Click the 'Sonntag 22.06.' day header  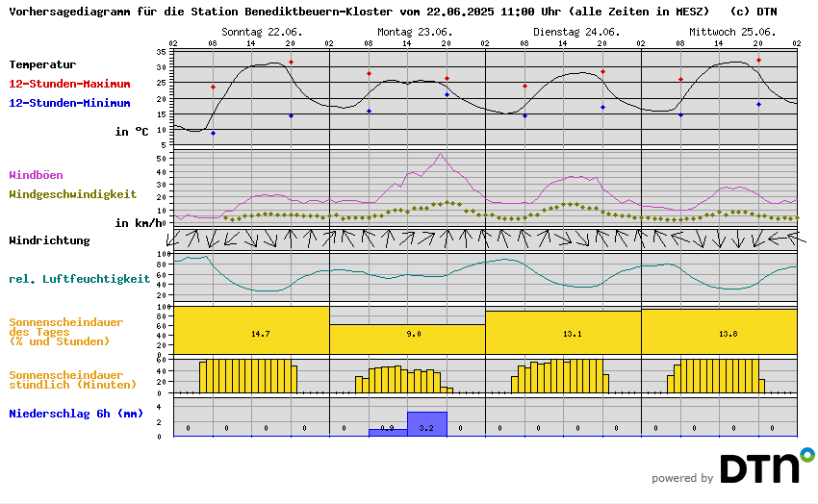coord(262,32)
